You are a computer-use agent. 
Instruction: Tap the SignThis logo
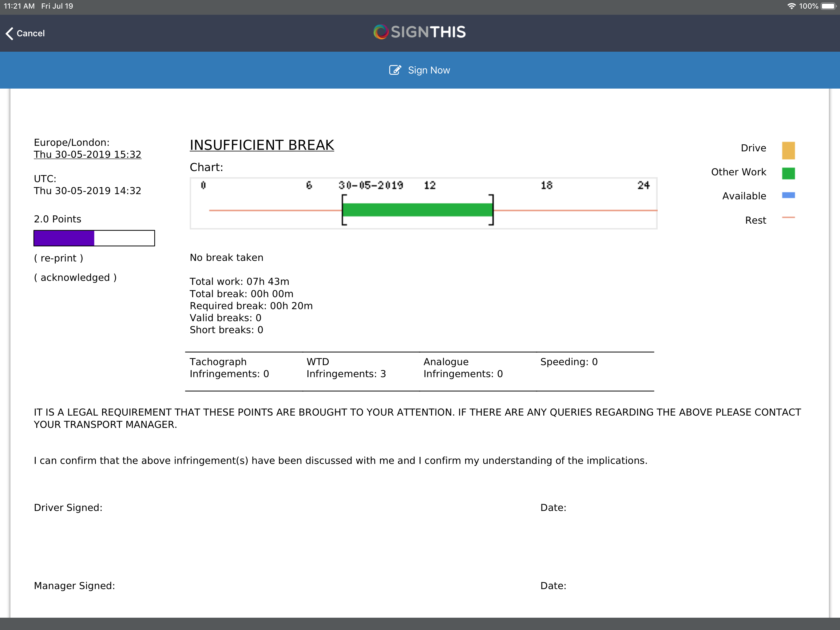click(420, 32)
